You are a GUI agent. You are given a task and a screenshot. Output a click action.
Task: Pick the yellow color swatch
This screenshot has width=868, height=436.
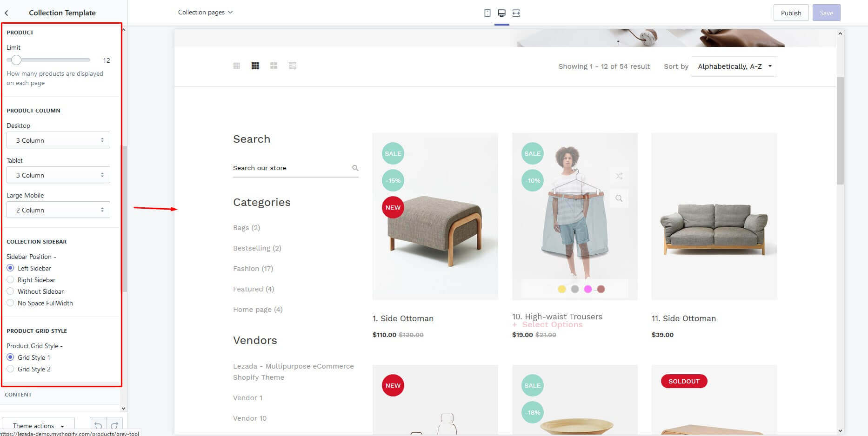click(x=562, y=289)
